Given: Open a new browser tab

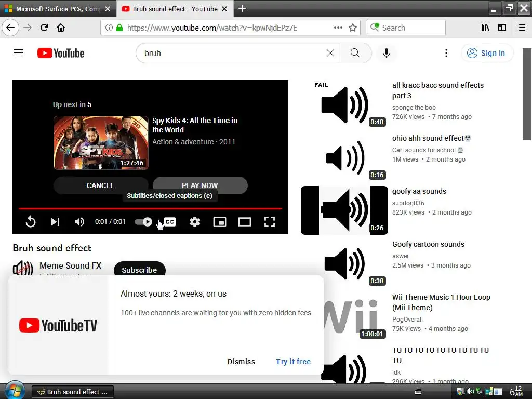Looking at the screenshot, I should tap(242, 8).
